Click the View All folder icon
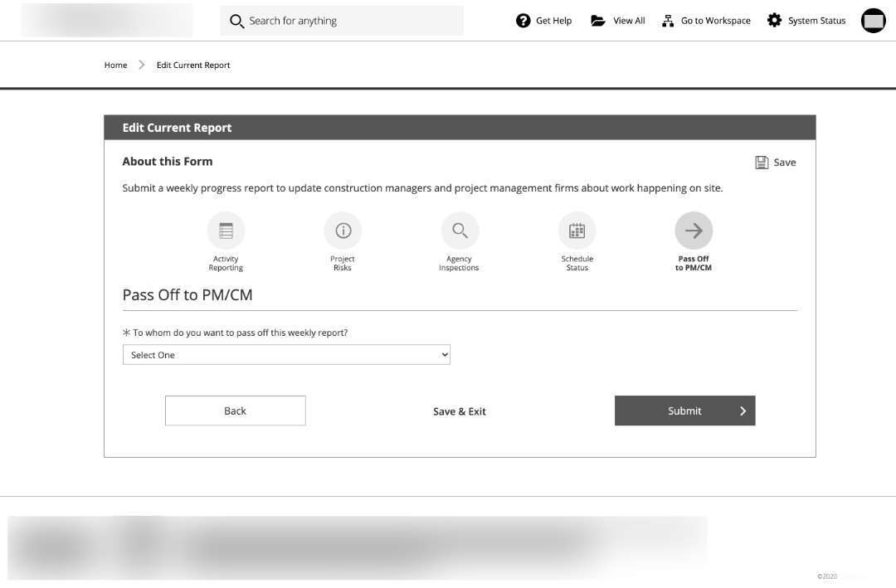 point(597,20)
